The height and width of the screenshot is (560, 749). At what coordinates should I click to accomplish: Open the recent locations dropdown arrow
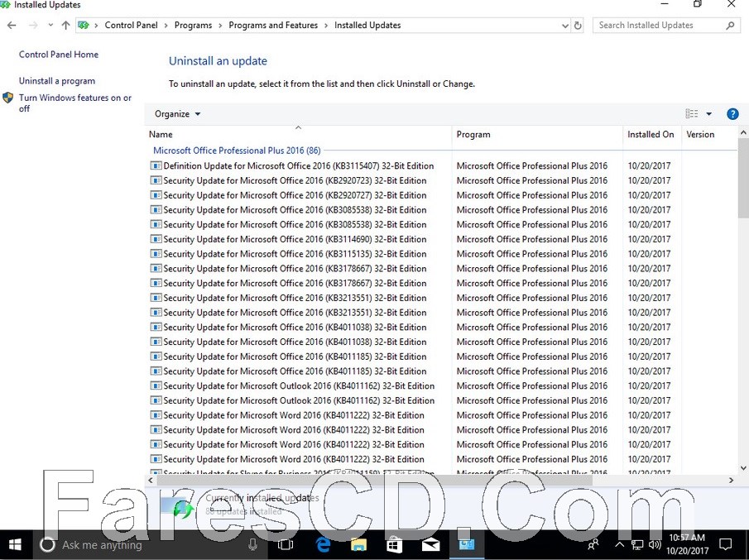point(50,26)
